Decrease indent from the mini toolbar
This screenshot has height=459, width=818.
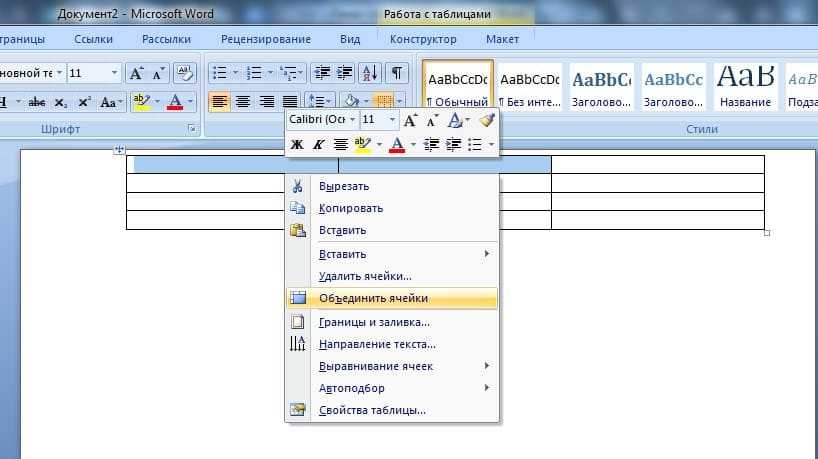point(431,144)
